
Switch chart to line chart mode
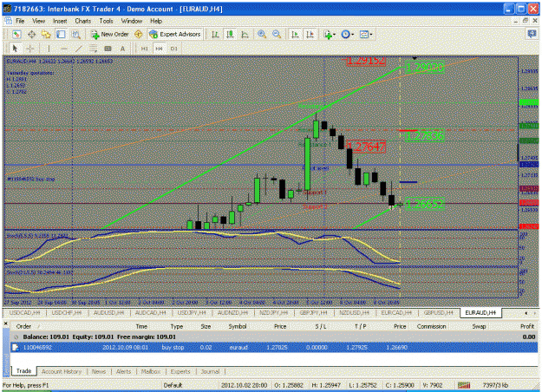click(245, 34)
